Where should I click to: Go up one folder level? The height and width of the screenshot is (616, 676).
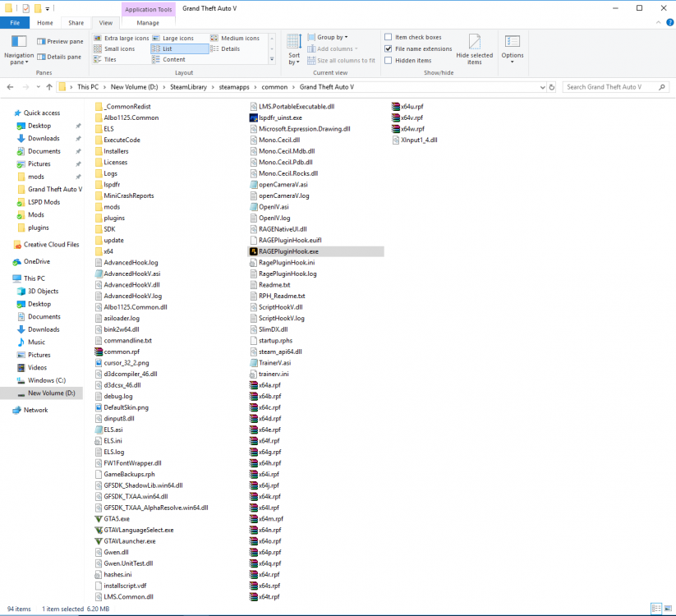click(x=49, y=87)
